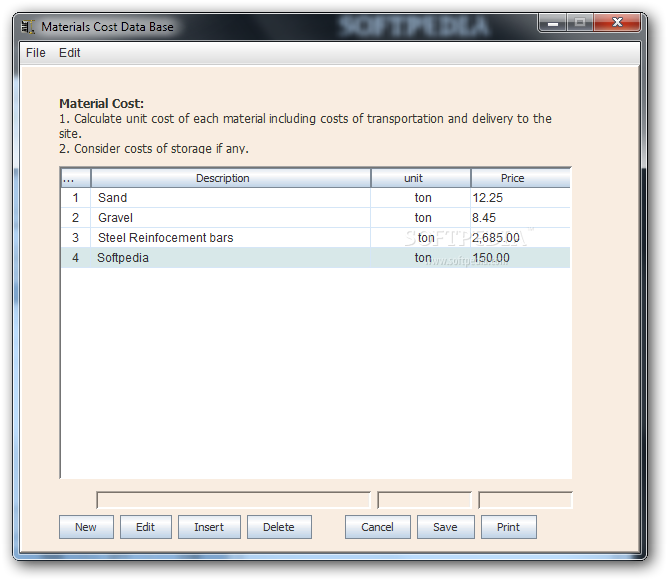The width and height of the screenshot is (668, 581).
Task: Select the Gravel row
Action: (x=315, y=218)
